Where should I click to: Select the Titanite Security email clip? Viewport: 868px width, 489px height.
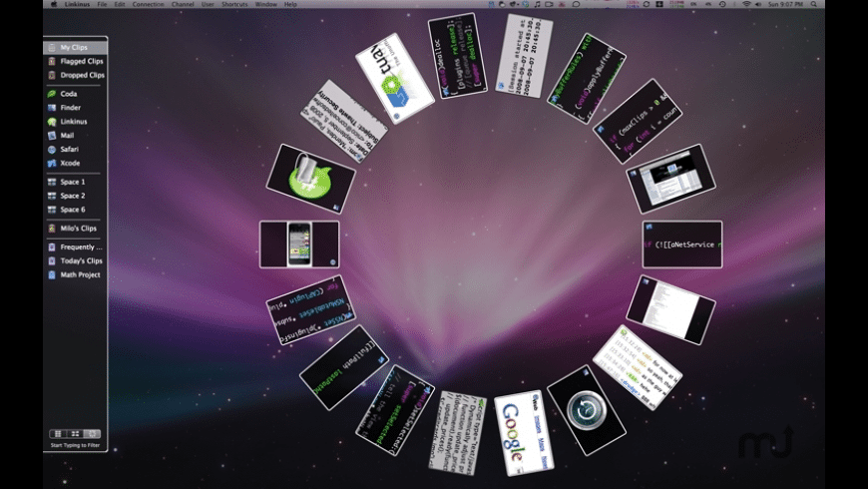click(344, 122)
